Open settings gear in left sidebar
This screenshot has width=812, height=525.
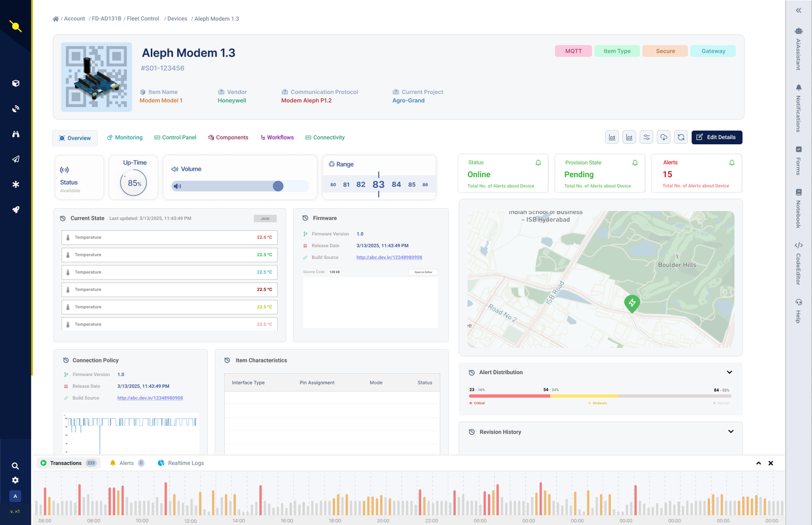(15, 480)
